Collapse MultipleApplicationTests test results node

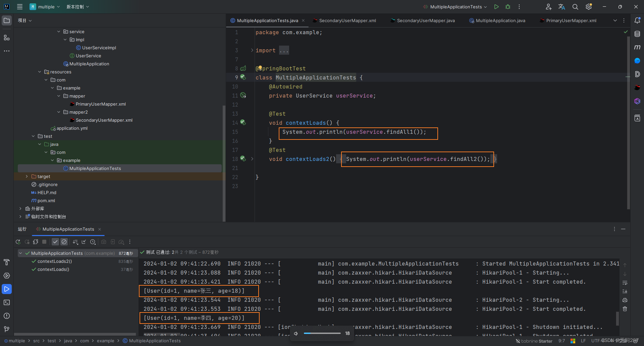(x=20, y=253)
